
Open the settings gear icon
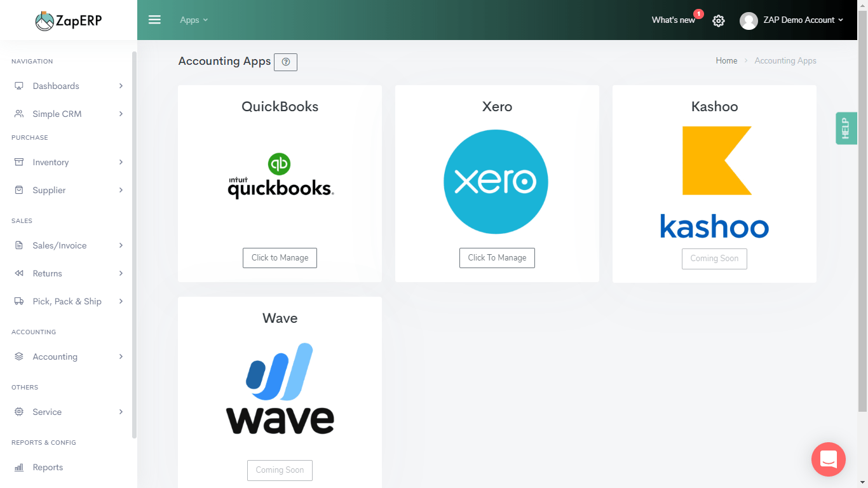pyautogui.click(x=718, y=20)
